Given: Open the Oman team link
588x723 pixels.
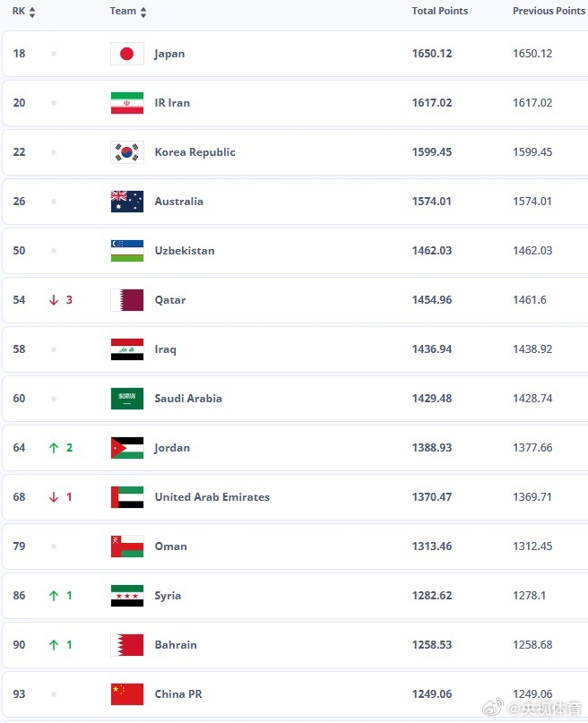Looking at the screenshot, I should (x=170, y=547).
